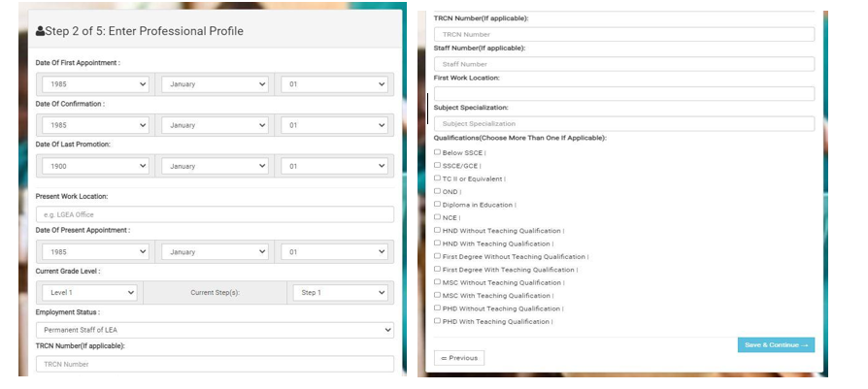Viewport: 868px width, 389px height.
Task: Enable the Diploma in Education checkbox
Action: coord(438,205)
